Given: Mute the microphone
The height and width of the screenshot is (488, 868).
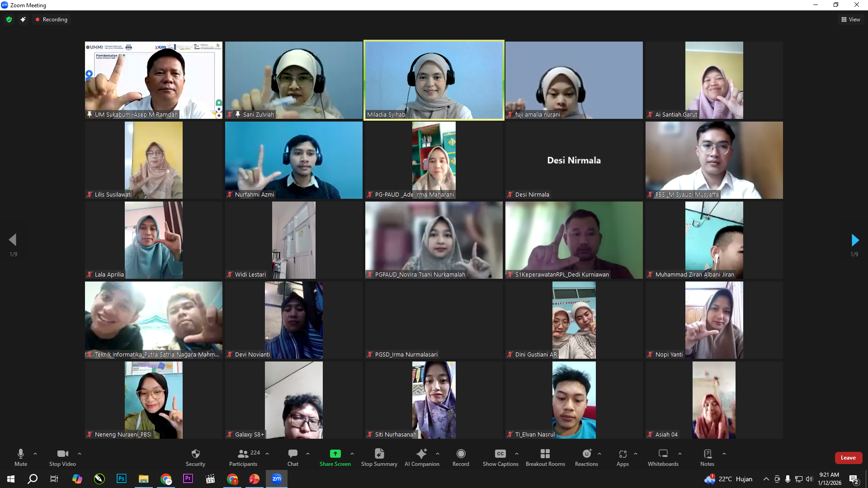Looking at the screenshot, I should [x=21, y=454].
